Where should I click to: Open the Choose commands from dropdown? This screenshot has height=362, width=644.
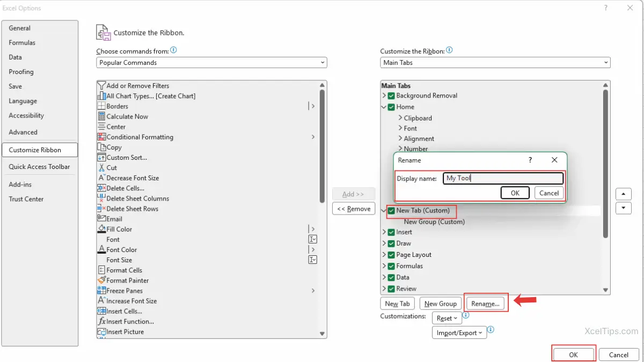coord(211,63)
